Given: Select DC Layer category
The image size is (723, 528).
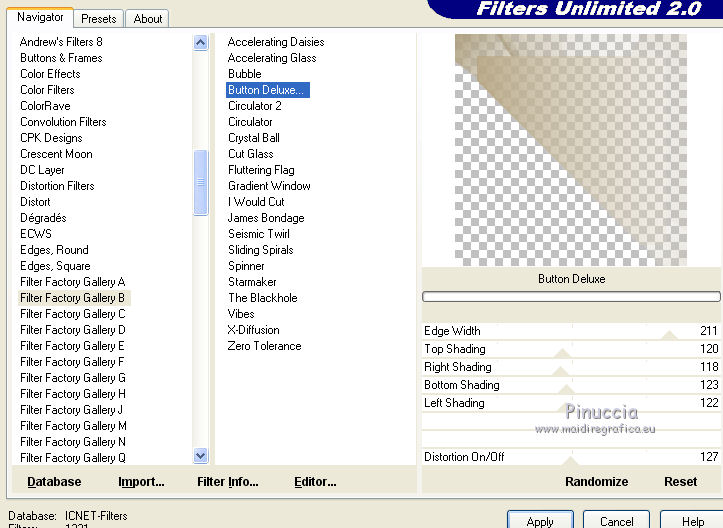Looking at the screenshot, I should (42, 170).
